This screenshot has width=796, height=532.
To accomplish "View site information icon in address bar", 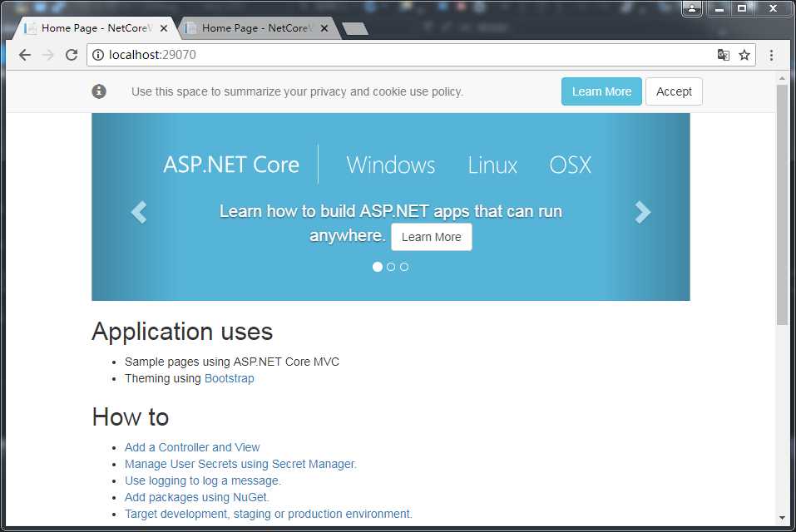I will [98, 55].
